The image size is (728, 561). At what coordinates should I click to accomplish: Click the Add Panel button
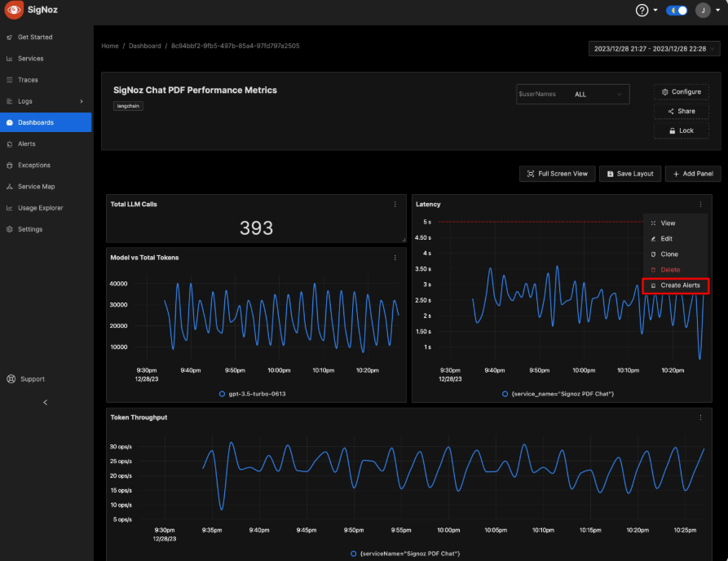[x=693, y=174]
